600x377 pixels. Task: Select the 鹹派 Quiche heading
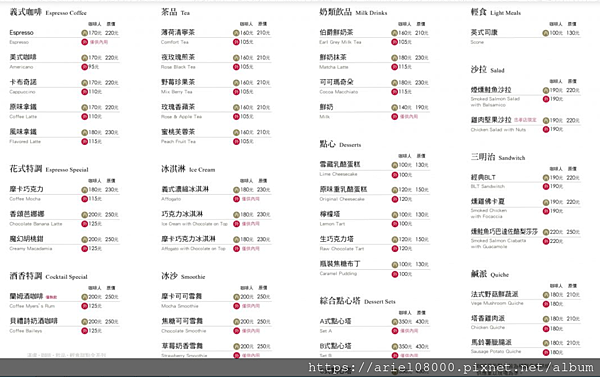click(x=490, y=274)
